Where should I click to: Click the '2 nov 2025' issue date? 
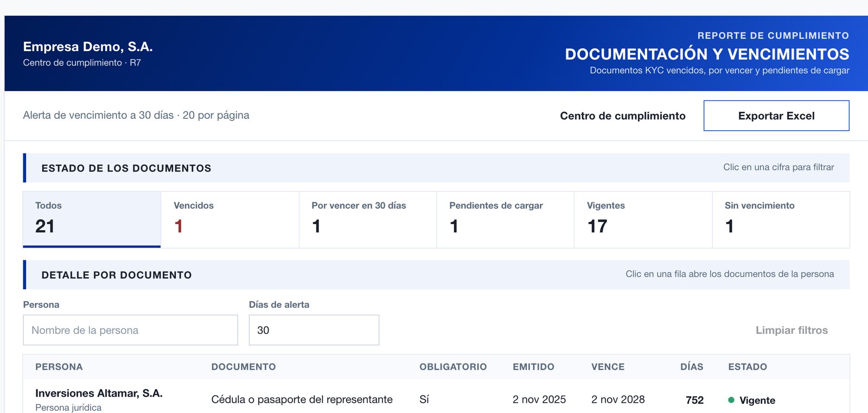539,399
